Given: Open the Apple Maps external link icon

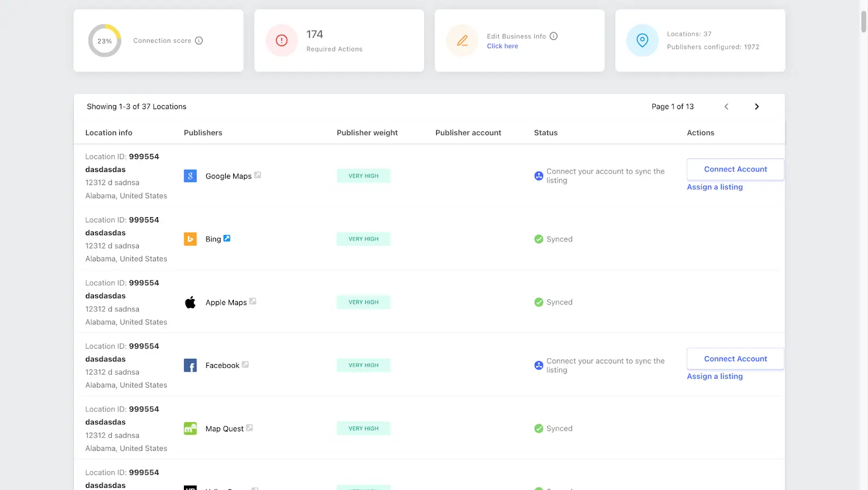Looking at the screenshot, I should pyautogui.click(x=253, y=301).
